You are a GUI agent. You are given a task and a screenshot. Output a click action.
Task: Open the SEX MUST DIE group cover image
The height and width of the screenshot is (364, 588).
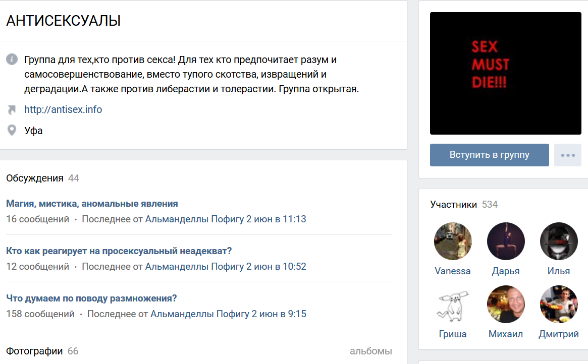point(505,73)
